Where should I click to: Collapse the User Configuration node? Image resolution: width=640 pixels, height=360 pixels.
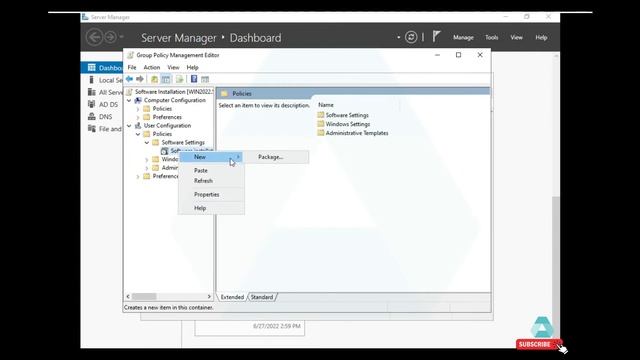point(129,126)
